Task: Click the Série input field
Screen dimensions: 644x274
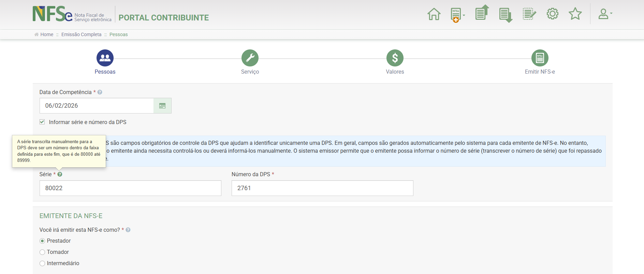Action: pyautogui.click(x=130, y=188)
